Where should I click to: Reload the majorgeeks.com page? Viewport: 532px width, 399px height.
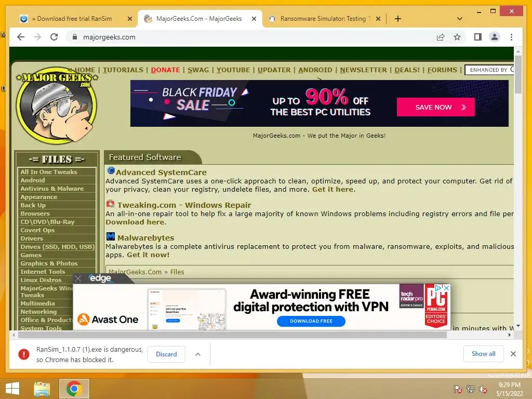pyautogui.click(x=54, y=37)
